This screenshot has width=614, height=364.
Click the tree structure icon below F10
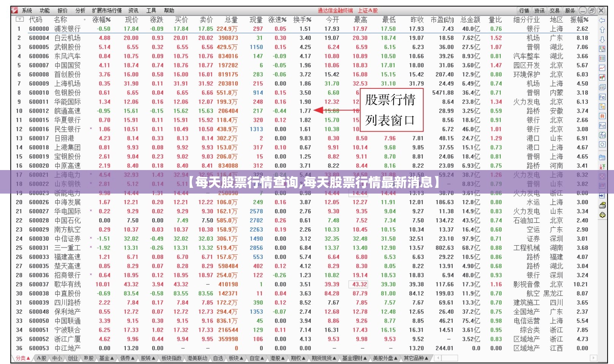602,107
